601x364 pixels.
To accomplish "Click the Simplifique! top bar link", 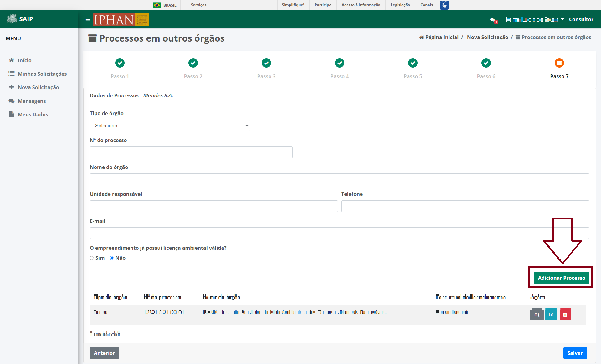I will pyautogui.click(x=293, y=5).
